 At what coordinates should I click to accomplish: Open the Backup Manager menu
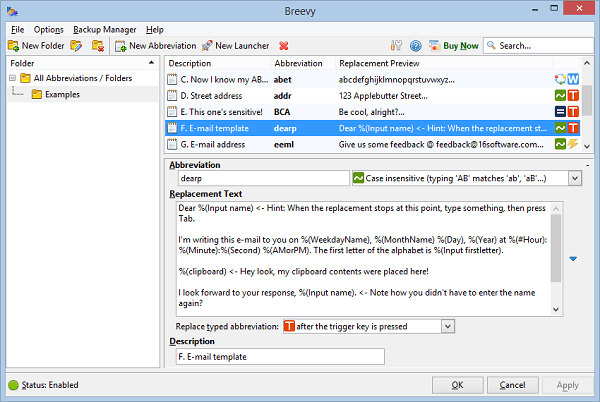click(x=104, y=29)
